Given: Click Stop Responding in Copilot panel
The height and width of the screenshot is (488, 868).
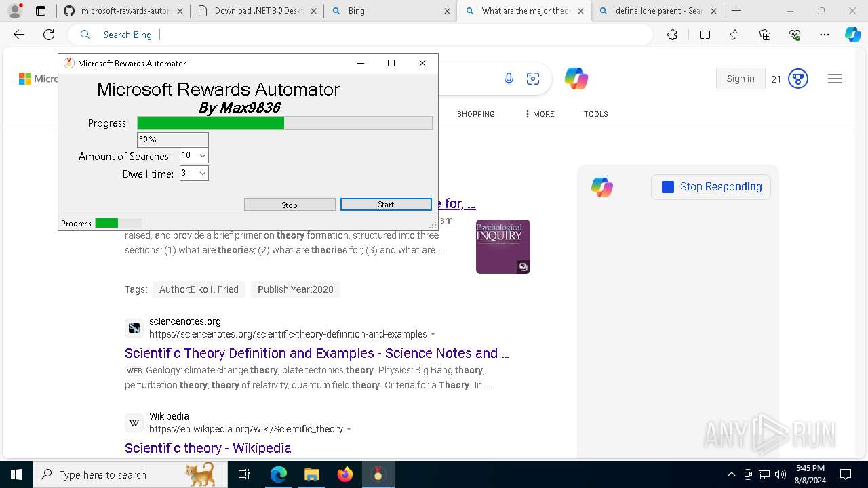Looking at the screenshot, I should pyautogui.click(x=711, y=187).
